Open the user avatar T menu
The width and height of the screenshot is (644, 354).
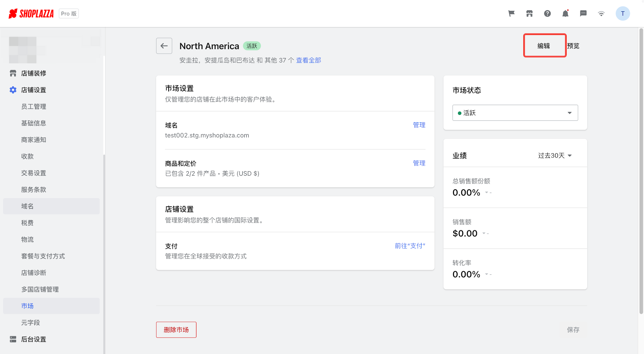623,14
